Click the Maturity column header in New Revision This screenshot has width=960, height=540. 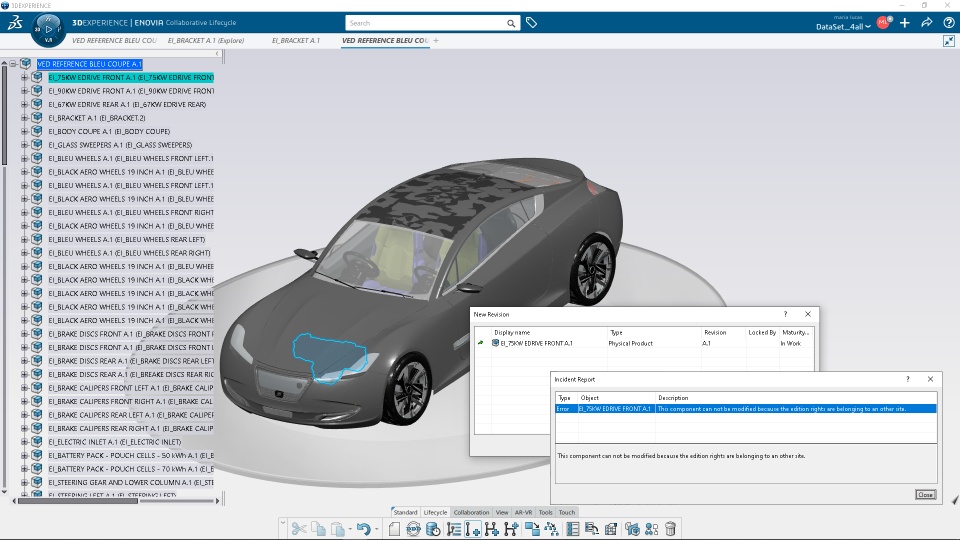(795, 332)
